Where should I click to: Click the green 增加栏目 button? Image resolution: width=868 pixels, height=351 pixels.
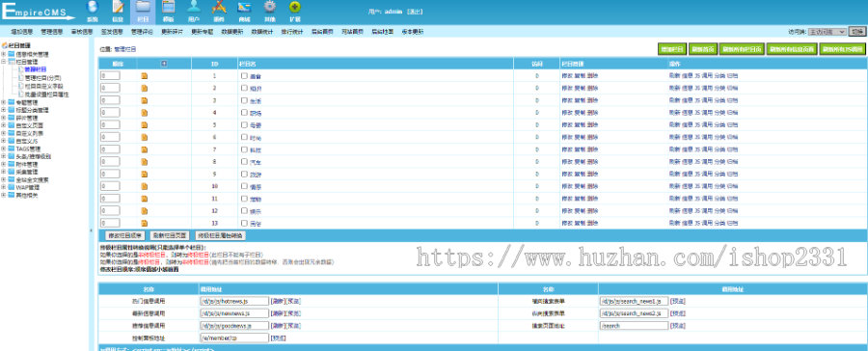click(x=672, y=49)
